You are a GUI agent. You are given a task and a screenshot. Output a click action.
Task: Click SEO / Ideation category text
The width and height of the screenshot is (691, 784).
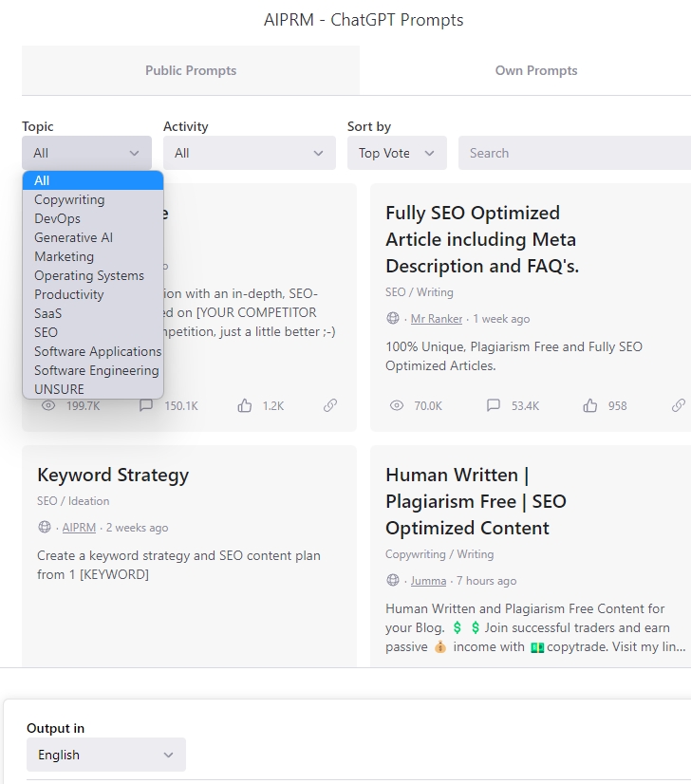tap(73, 501)
